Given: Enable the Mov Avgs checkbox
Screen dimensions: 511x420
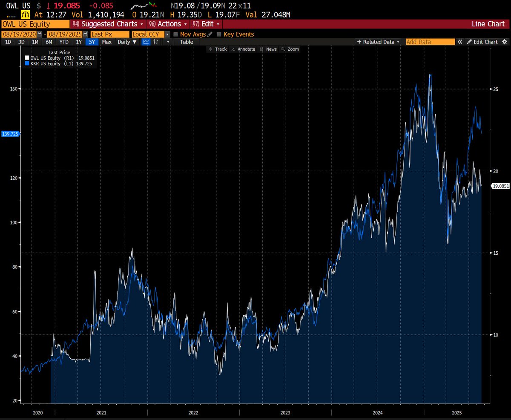Looking at the screenshot, I should (x=176, y=34).
